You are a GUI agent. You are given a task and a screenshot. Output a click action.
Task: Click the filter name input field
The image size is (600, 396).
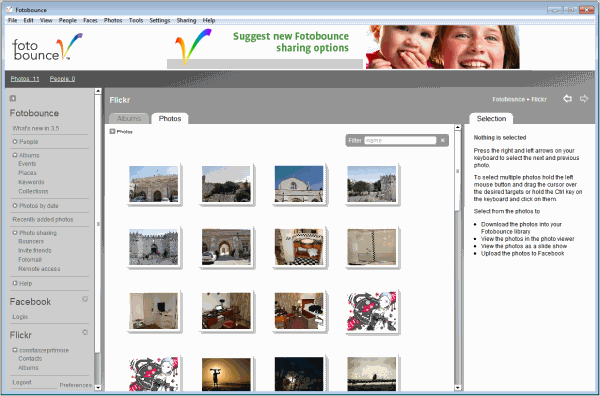click(x=400, y=140)
